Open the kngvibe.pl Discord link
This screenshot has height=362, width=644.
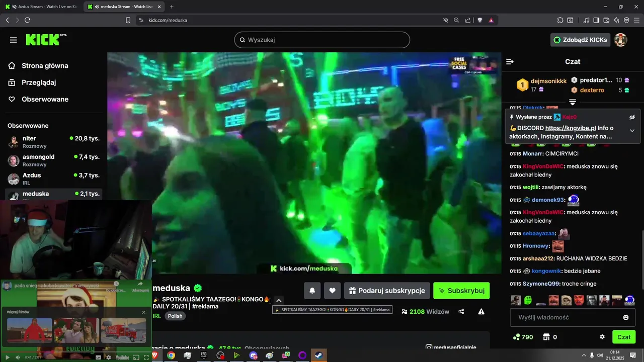point(571,128)
